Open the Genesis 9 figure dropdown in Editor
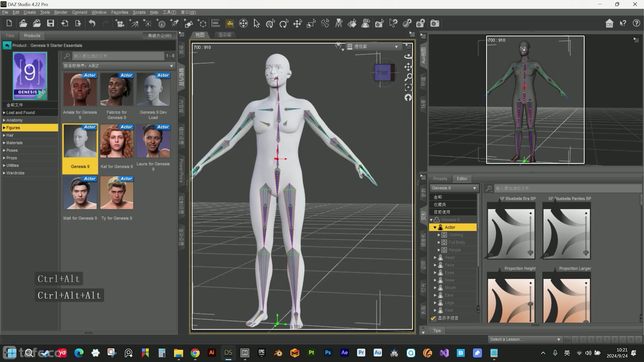 [454, 188]
